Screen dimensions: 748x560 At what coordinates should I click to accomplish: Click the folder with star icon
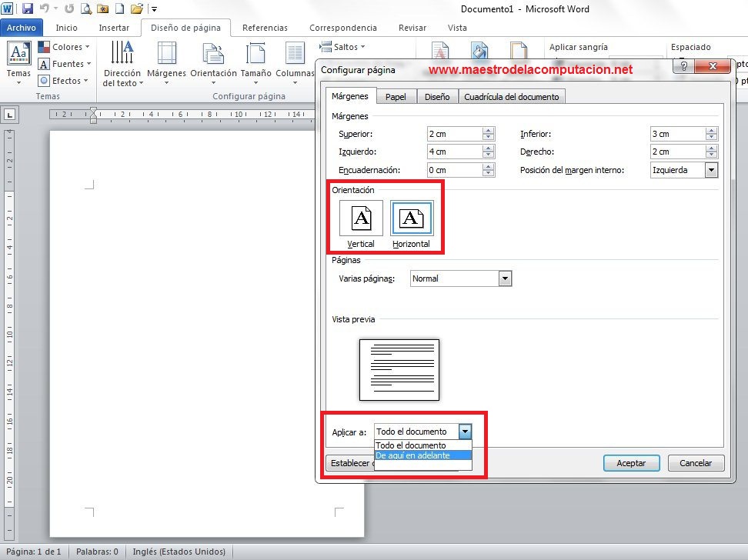pos(102,8)
